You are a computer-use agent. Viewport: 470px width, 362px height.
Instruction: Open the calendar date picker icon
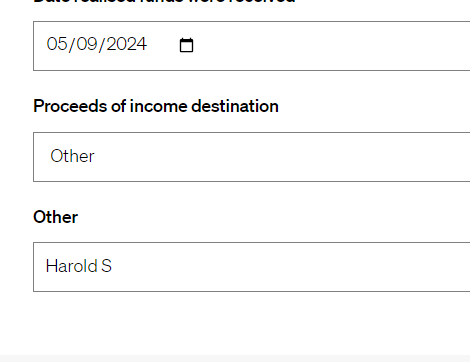[x=186, y=45]
